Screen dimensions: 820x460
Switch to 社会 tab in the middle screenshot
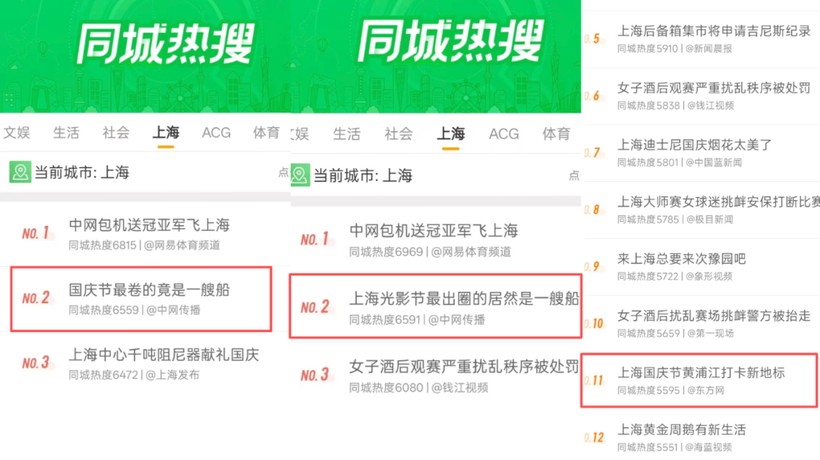[398, 134]
